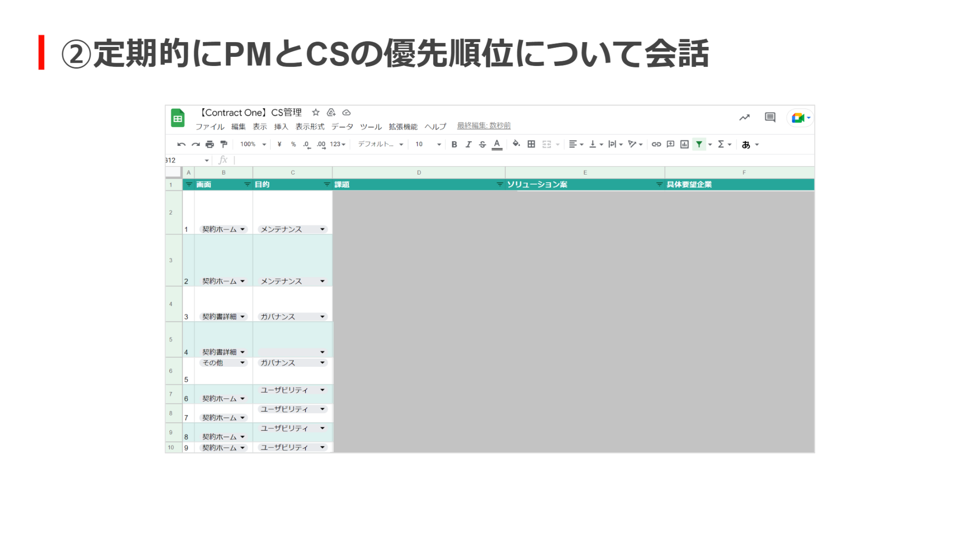980x537 pixels.
Task: Click the star icon next to the title
Action: (315, 112)
